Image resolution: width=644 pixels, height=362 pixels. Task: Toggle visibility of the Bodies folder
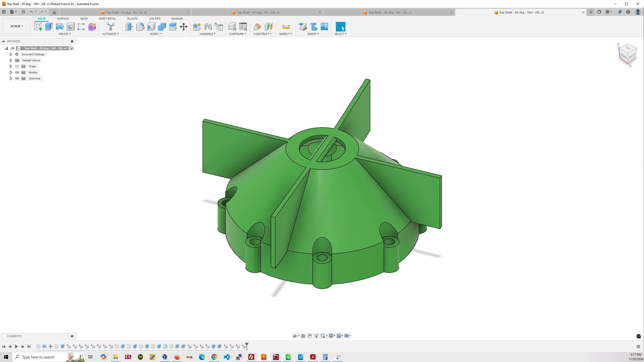(x=17, y=72)
